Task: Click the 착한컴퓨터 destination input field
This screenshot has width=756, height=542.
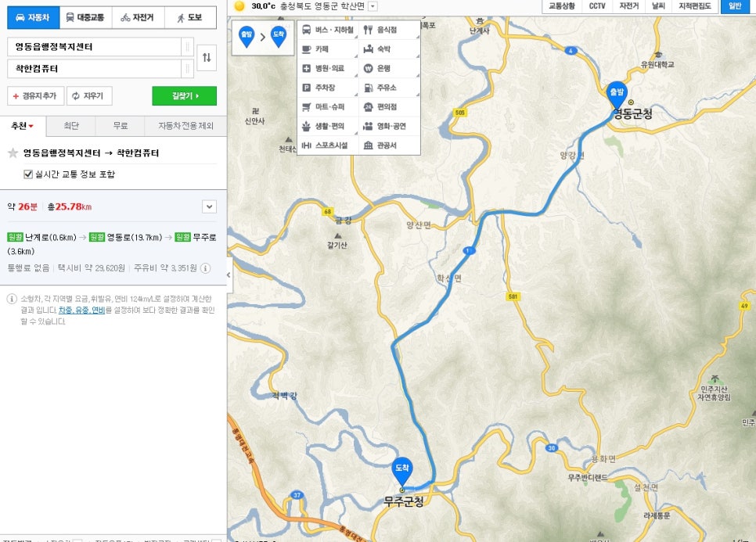Action: 95,68
